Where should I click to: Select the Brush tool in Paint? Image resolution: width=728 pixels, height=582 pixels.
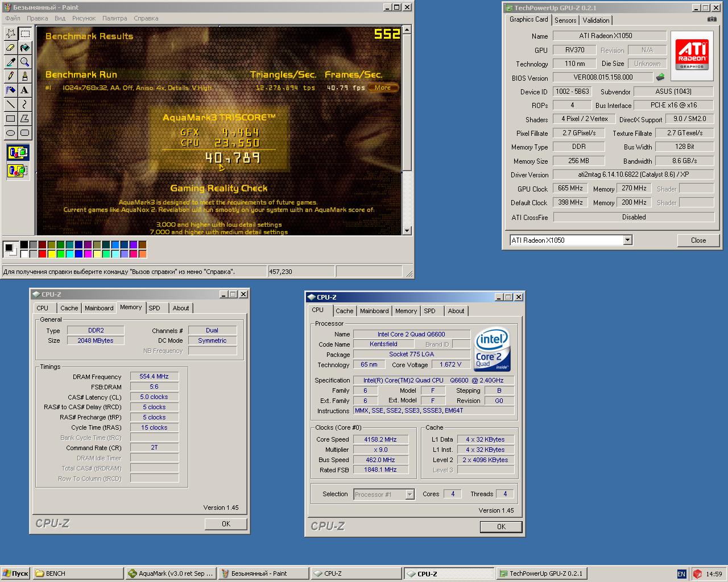click(25, 76)
